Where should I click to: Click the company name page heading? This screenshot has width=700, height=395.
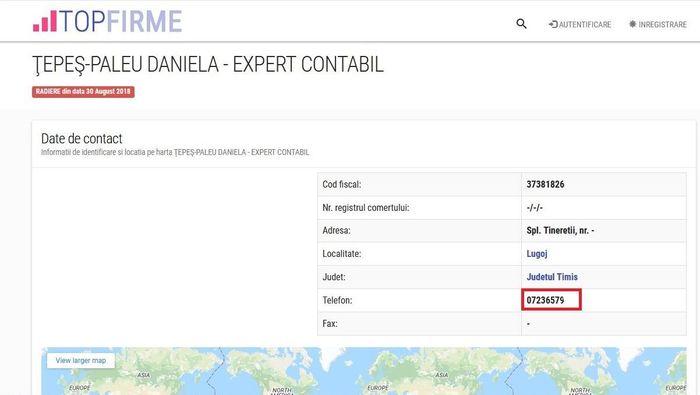[x=208, y=65]
